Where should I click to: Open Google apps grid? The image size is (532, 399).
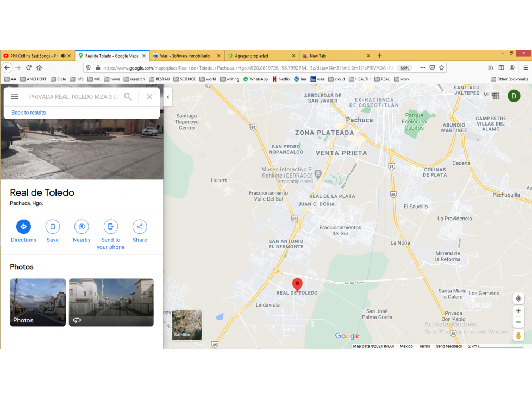click(496, 96)
